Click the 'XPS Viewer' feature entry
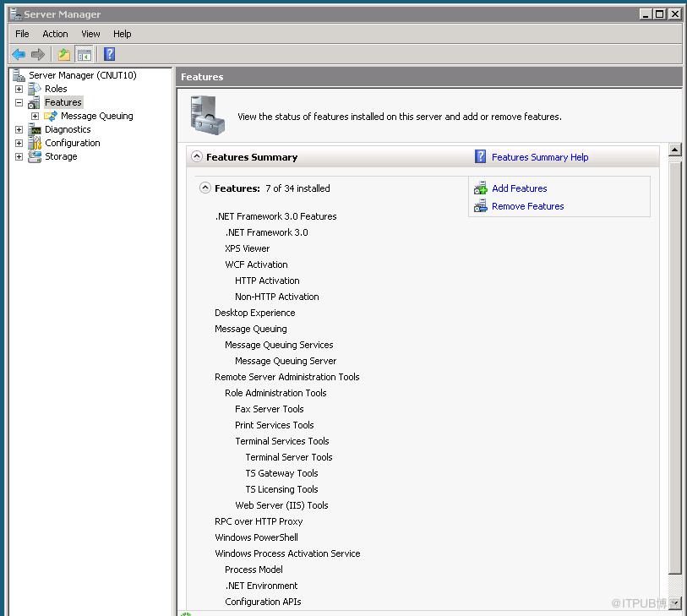687x616 pixels. pos(247,248)
